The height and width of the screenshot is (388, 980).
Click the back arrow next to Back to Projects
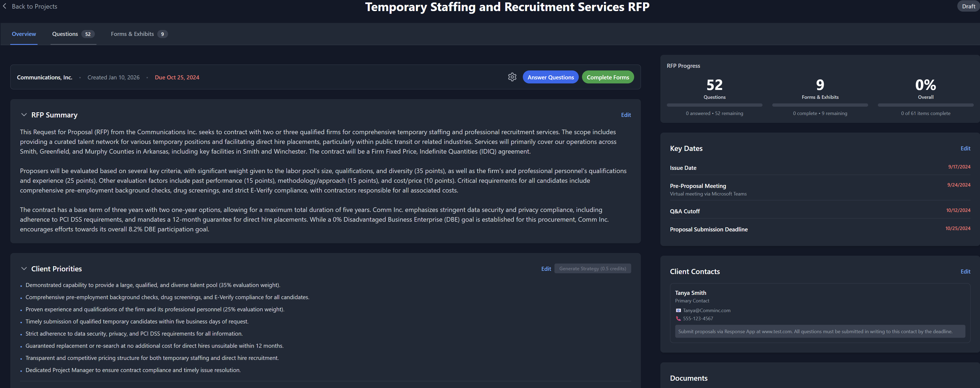tap(5, 6)
